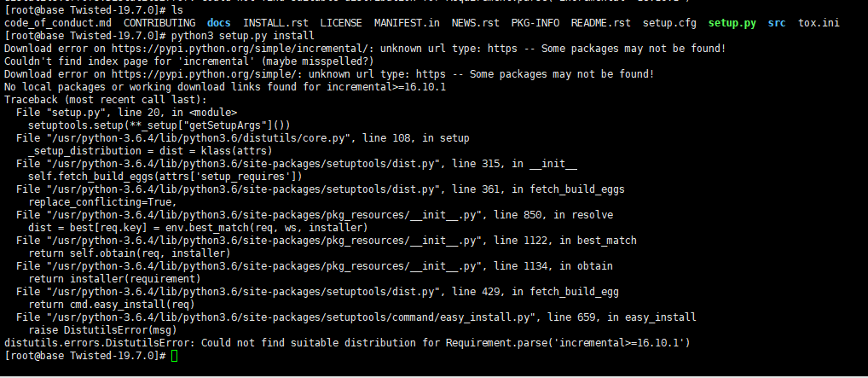Click code_of_conduct.md file name

pos(58,23)
